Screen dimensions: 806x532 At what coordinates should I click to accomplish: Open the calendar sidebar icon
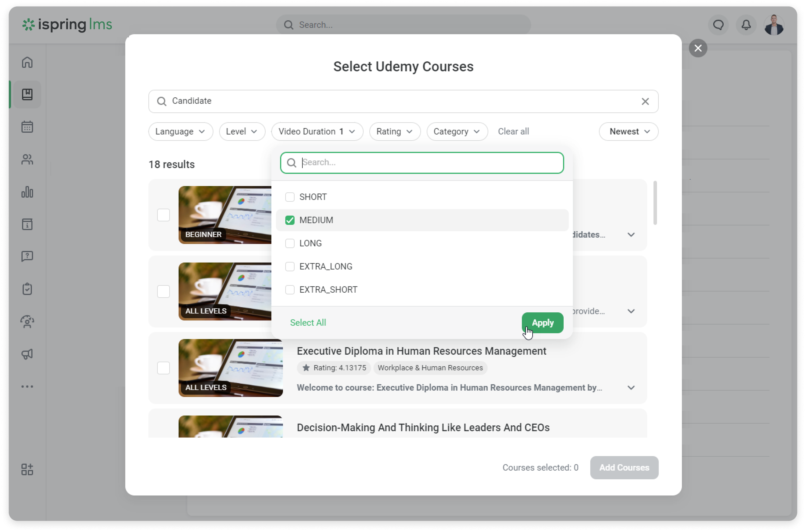[x=27, y=127]
